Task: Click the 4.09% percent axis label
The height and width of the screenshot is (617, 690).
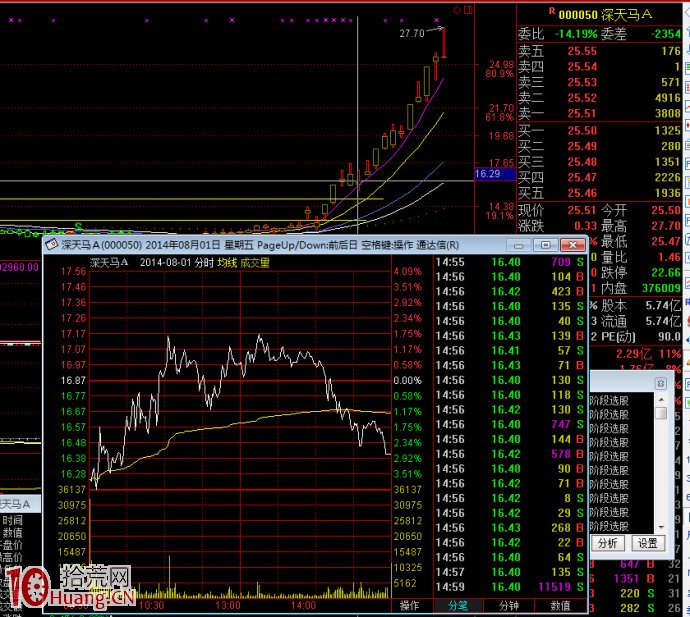Action: [407, 272]
